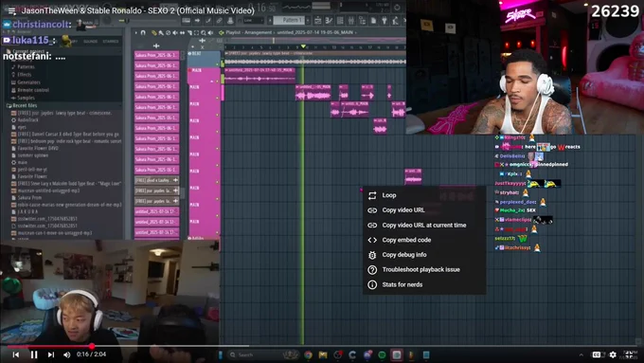Choose Copy video URL at current time
This screenshot has height=363, width=644.
point(424,225)
